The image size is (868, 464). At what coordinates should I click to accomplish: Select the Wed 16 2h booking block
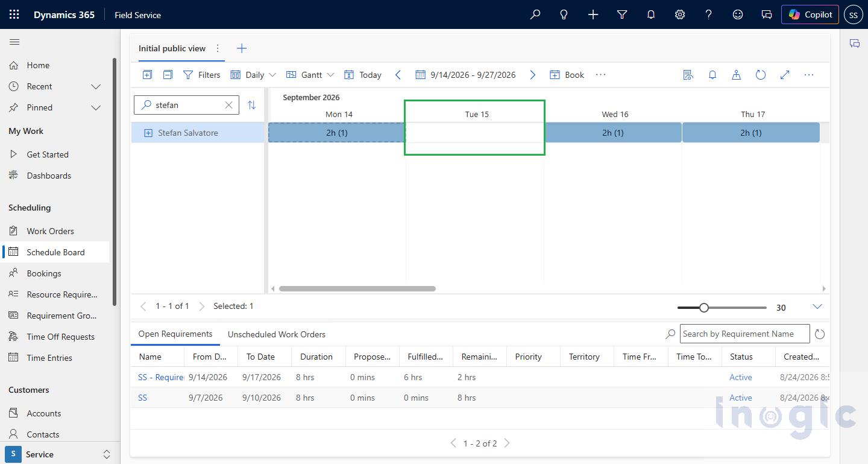[613, 133]
